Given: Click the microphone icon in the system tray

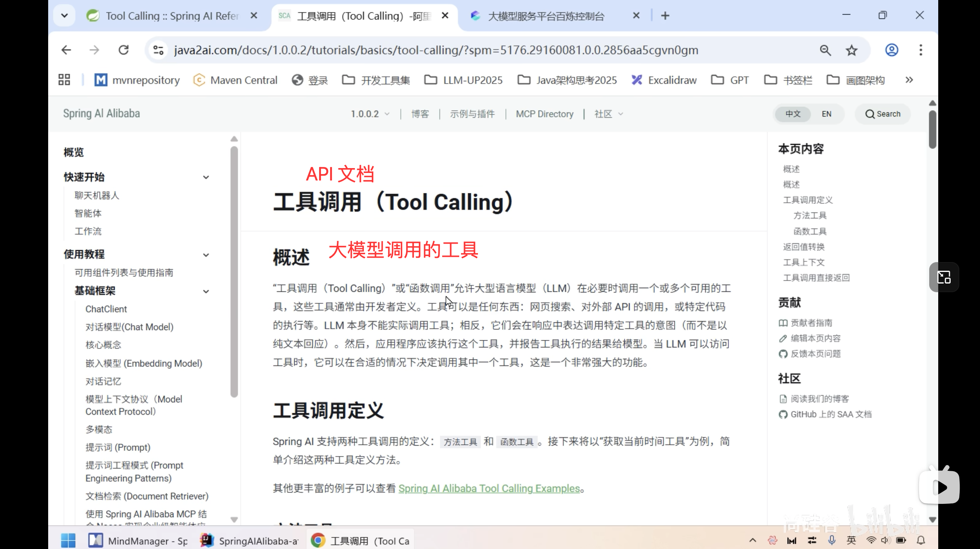Looking at the screenshot, I should point(832,540).
